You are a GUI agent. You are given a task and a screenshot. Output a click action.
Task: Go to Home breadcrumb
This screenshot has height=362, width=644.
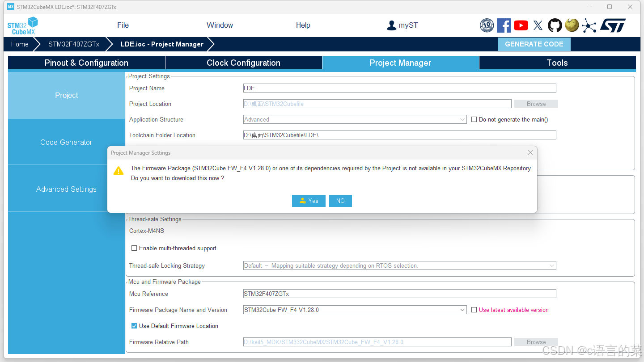20,44
